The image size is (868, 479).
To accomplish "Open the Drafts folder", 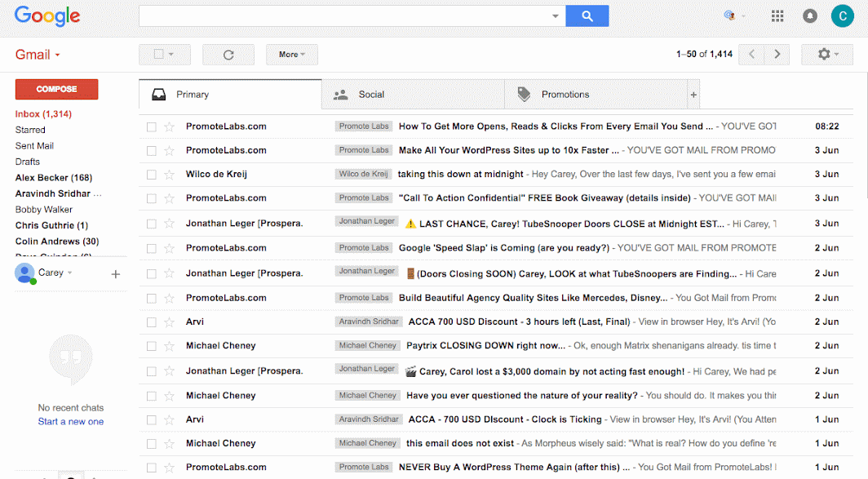I will tap(28, 162).
